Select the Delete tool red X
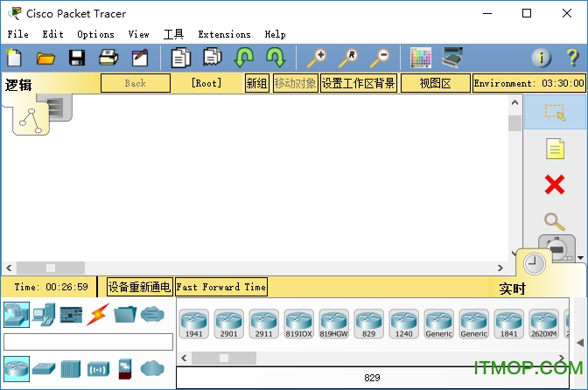The height and width of the screenshot is (390, 588). pyautogui.click(x=554, y=185)
